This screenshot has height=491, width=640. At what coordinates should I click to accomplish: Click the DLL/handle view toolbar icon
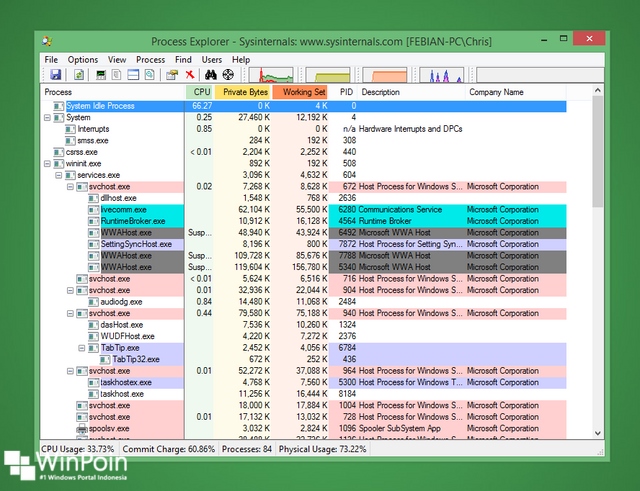coord(149,75)
